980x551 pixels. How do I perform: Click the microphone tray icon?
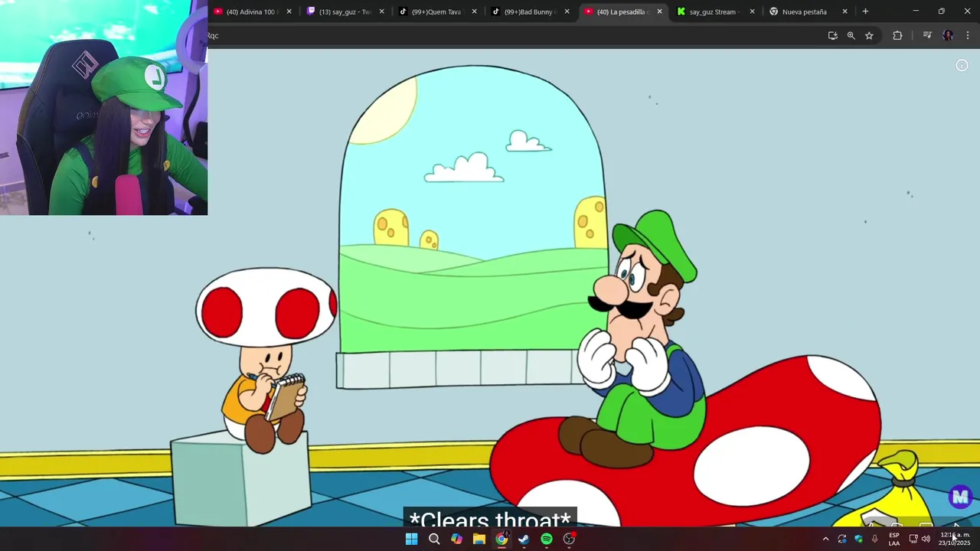tap(875, 539)
